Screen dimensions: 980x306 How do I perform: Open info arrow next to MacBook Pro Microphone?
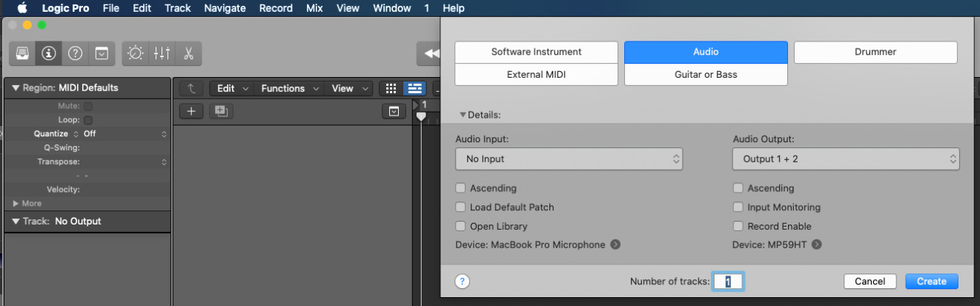pyautogui.click(x=615, y=245)
